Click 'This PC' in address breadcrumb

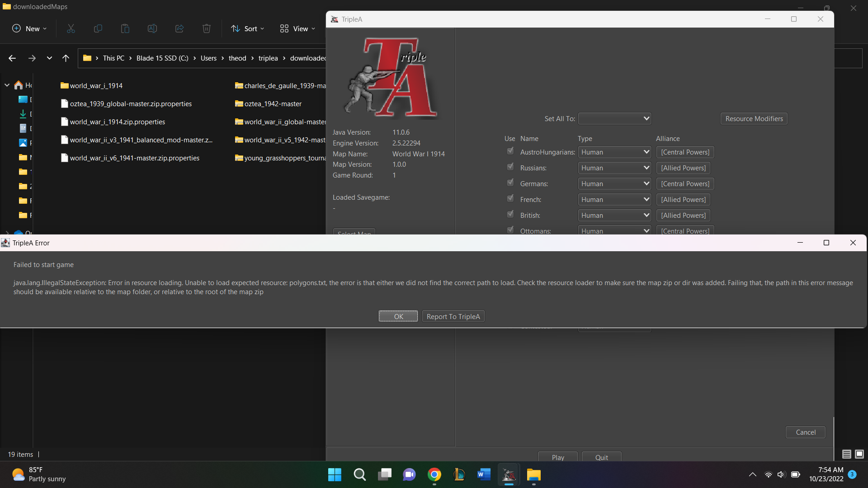click(113, 58)
